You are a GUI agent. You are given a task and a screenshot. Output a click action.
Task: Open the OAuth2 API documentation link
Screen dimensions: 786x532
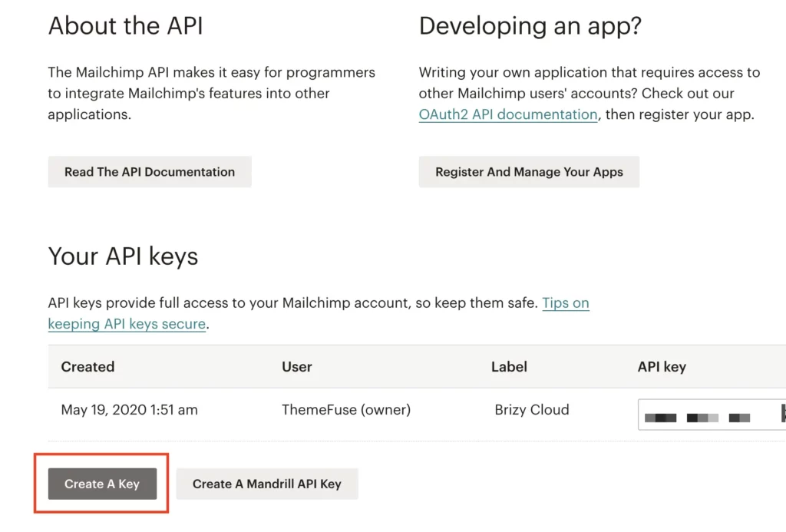click(x=508, y=114)
